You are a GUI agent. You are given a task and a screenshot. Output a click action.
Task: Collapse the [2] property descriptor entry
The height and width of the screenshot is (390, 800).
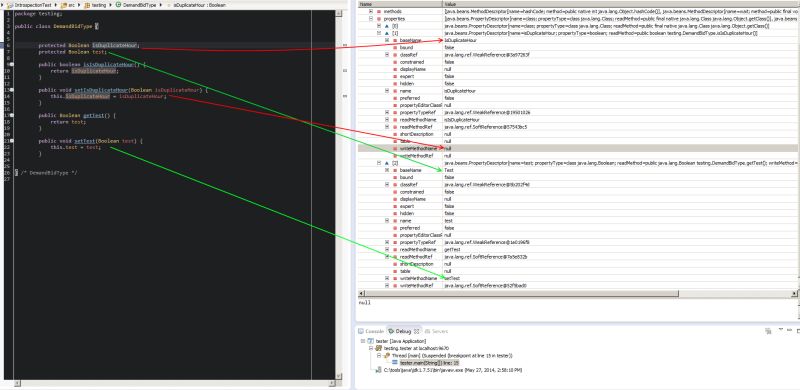pyautogui.click(x=379, y=163)
